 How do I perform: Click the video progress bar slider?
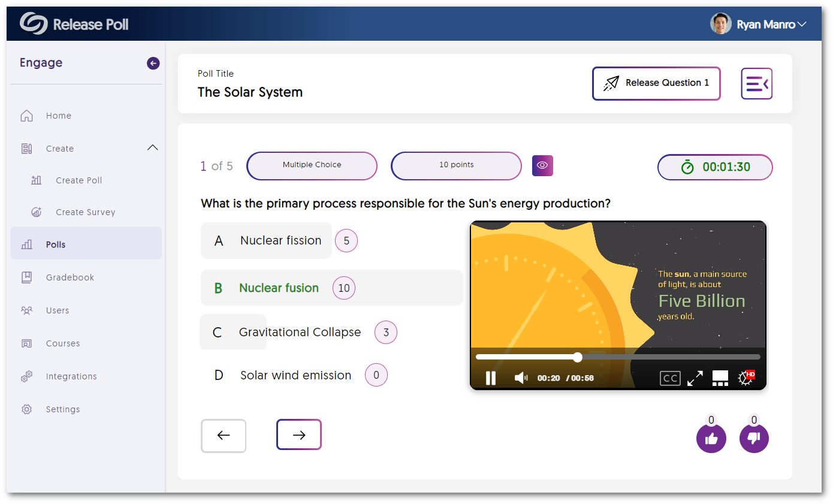pyautogui.click(x=578, y=357)
